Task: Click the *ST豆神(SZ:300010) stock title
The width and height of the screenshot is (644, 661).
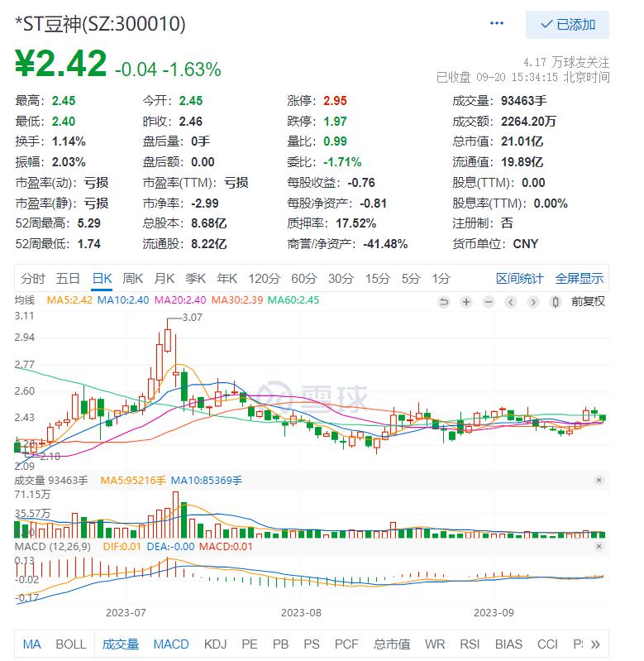Action: coord(100,24)
